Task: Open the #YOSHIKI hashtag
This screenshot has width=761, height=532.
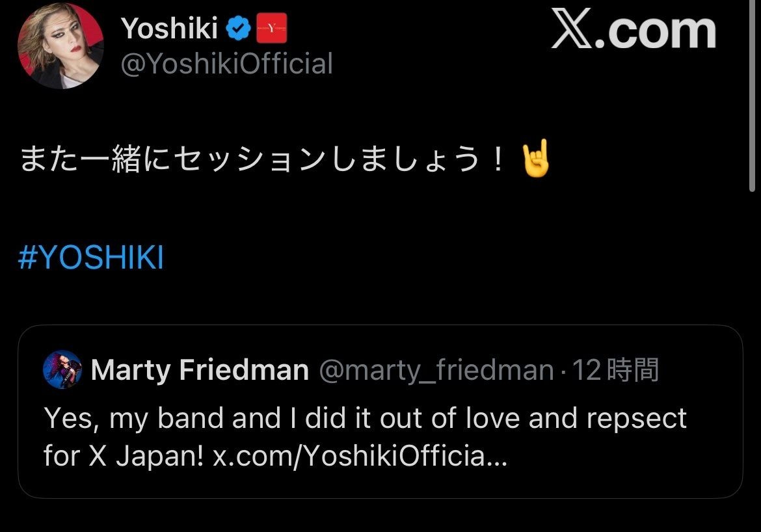Action: coord(91,258)
